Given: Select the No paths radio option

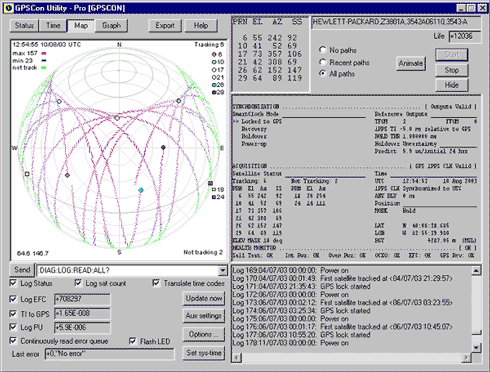Looking at the screenshot, I should 322,50.
